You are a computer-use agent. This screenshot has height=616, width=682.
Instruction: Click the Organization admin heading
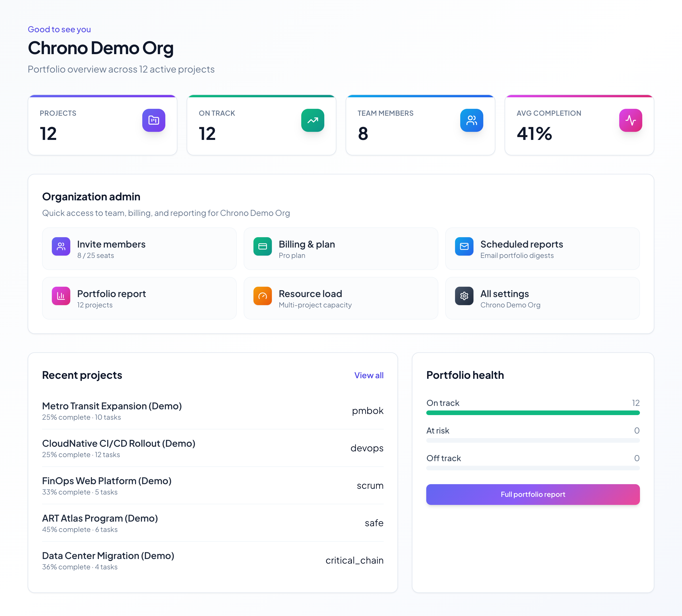point(91,197)
